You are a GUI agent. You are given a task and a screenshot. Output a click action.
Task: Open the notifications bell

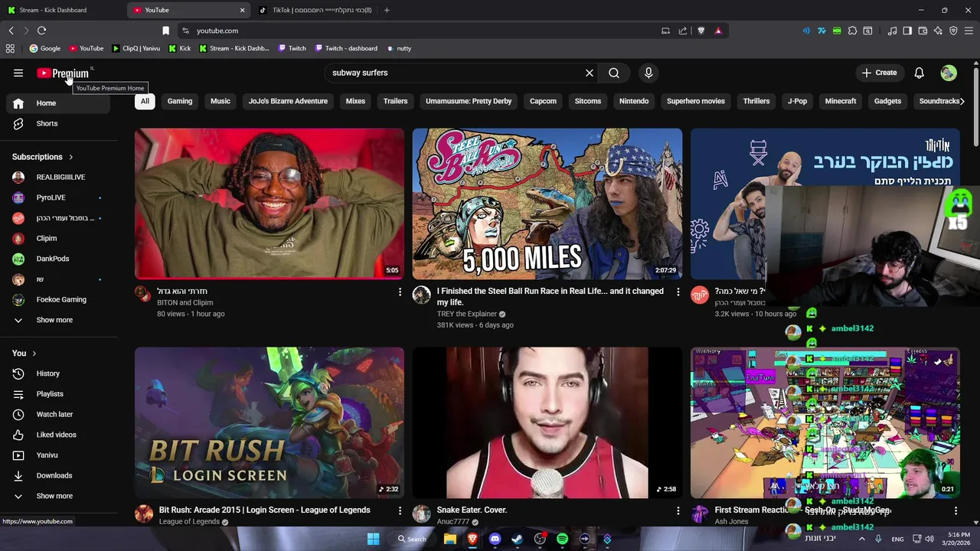[x=920, y=73]
